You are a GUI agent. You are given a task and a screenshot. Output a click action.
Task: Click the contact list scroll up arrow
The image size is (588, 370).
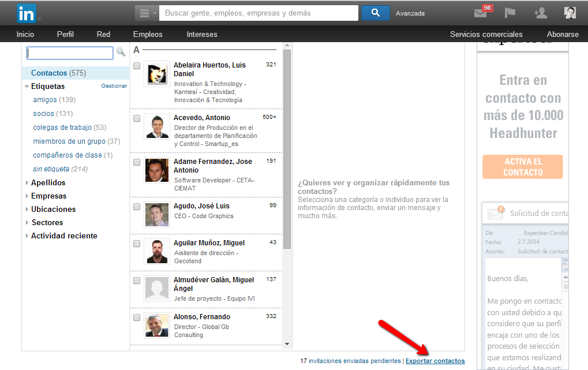[x=287, y=46]
